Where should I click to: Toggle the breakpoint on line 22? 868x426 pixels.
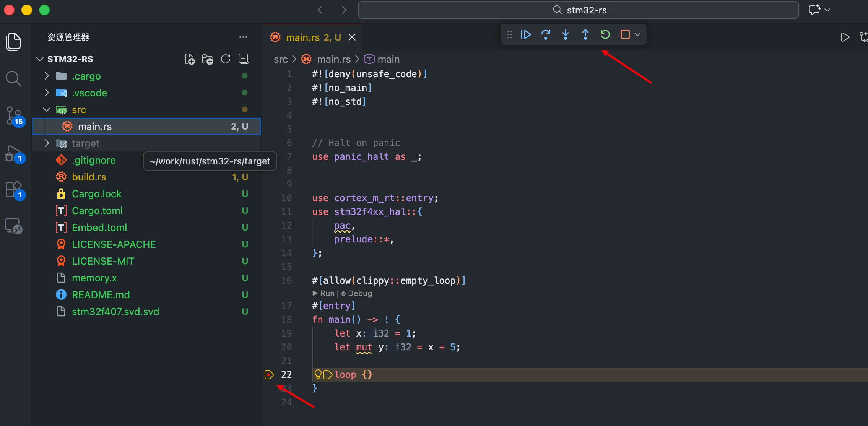(x=269, y=375)
